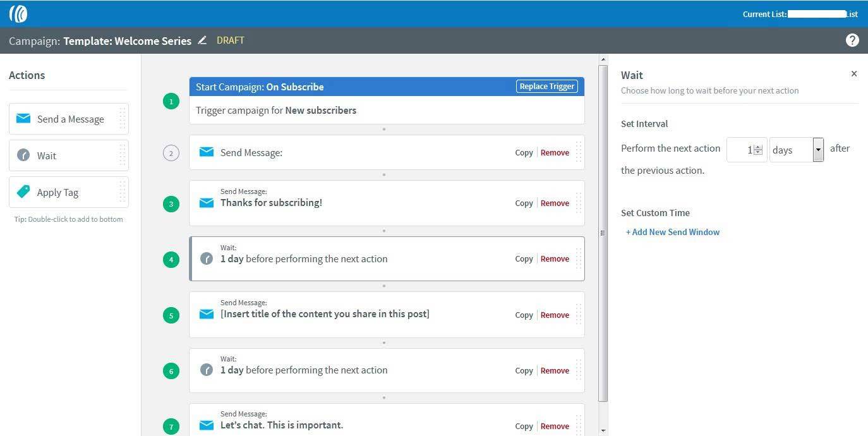Open the days interval unit dropdown

(x=818, y=150)
